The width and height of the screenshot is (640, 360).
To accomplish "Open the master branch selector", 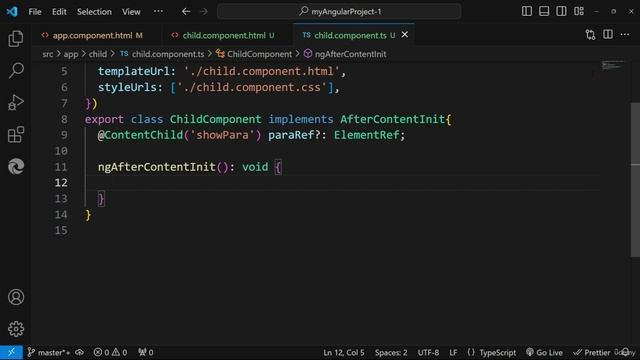I will [49, 352].
